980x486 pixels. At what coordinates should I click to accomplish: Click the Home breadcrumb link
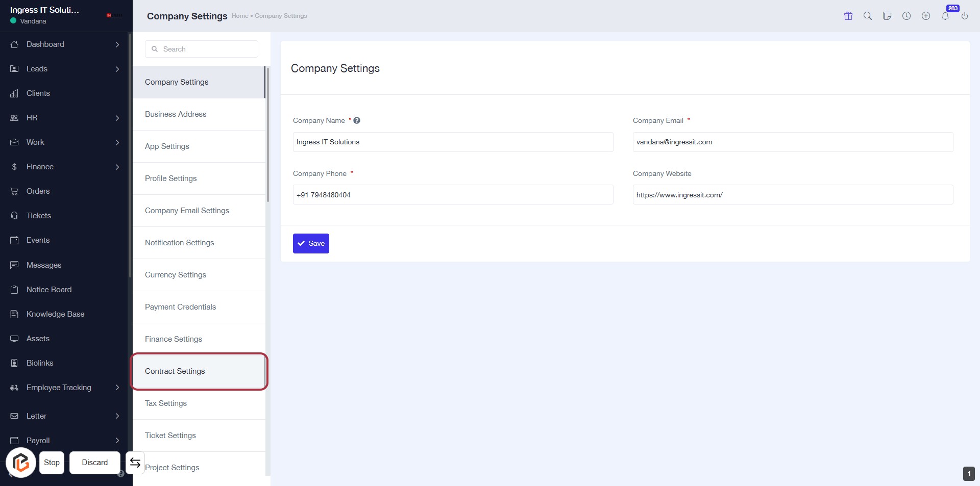point(239,16)
